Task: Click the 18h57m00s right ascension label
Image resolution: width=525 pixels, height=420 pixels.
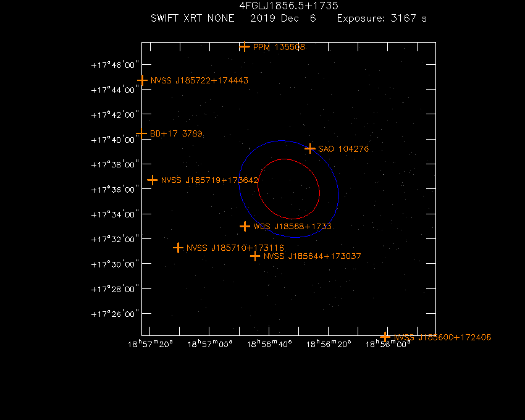Action: (x=209, y=344)
